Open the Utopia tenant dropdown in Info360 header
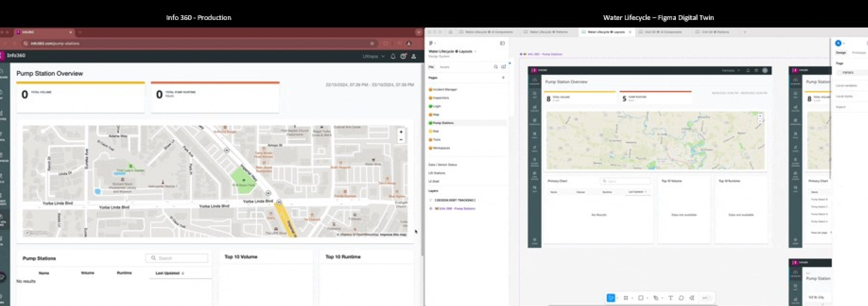Screen dimensions: 868x306 (x=373, y=56)
